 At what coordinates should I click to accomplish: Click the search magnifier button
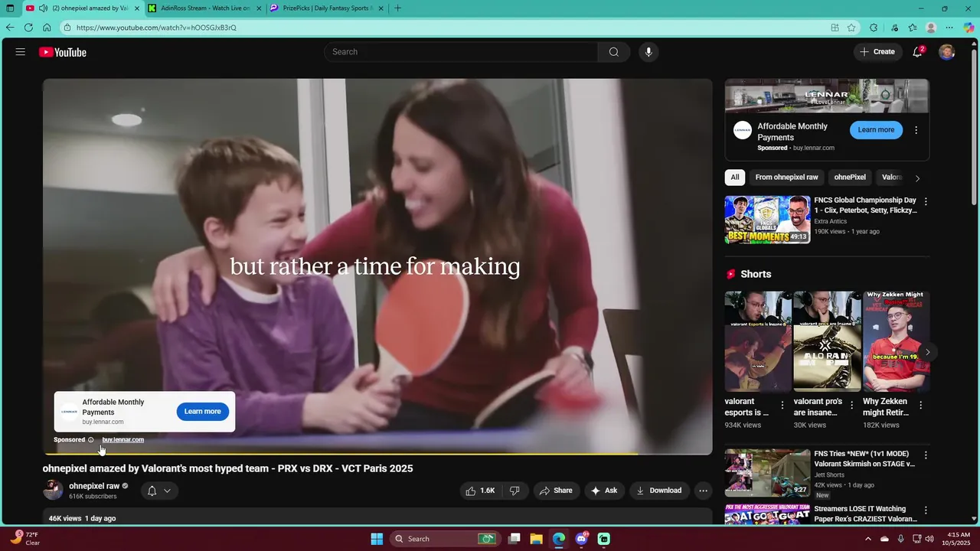(614, 52)
